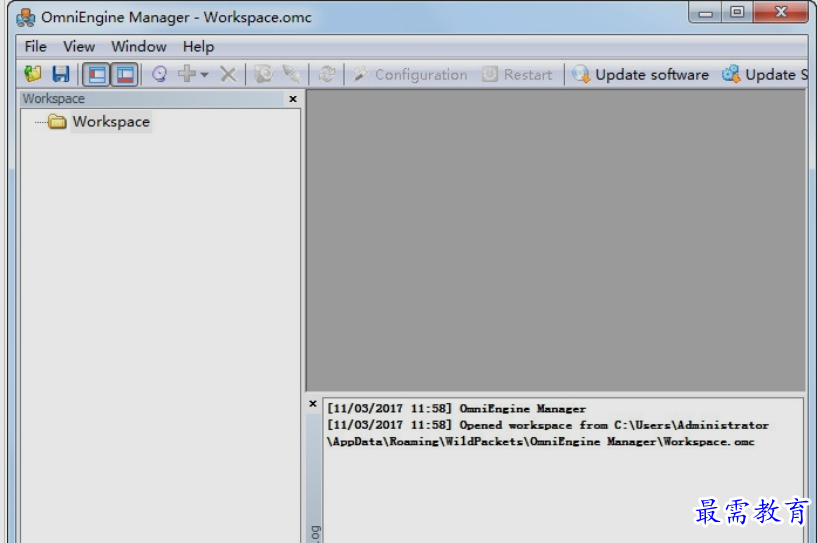The height and width of the screenshot is (543, 817).
Task: Click the OmniEngine Manager title bar icon
Action: click(x=26, y=17)
